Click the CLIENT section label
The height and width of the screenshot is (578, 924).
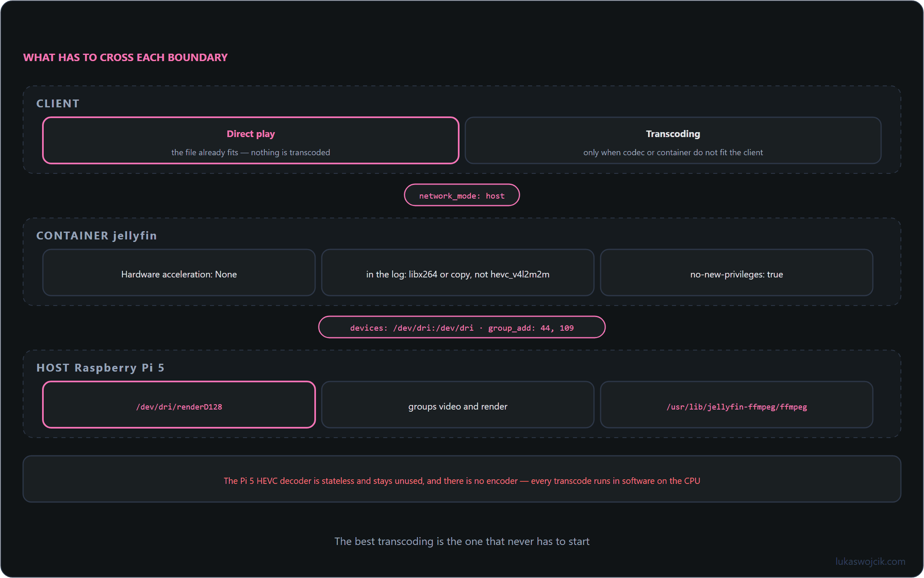(58, 104)
